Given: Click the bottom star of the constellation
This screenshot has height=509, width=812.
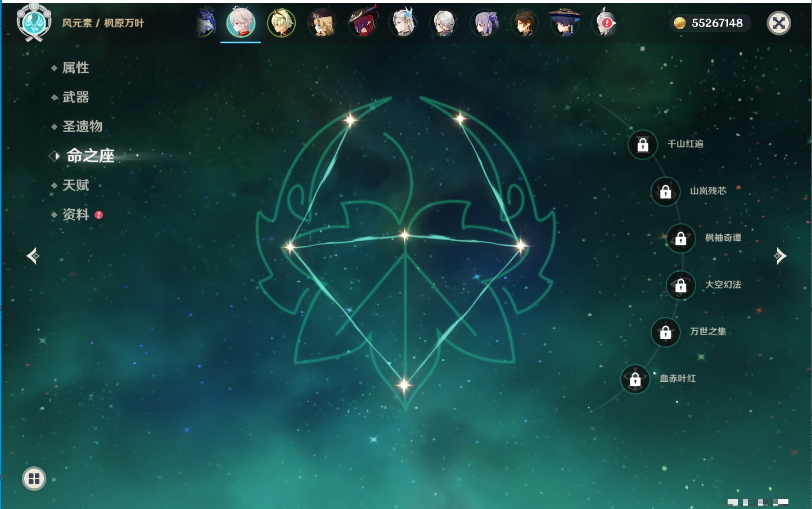Looking at the screenshot, I should click(x=404, y=385).
